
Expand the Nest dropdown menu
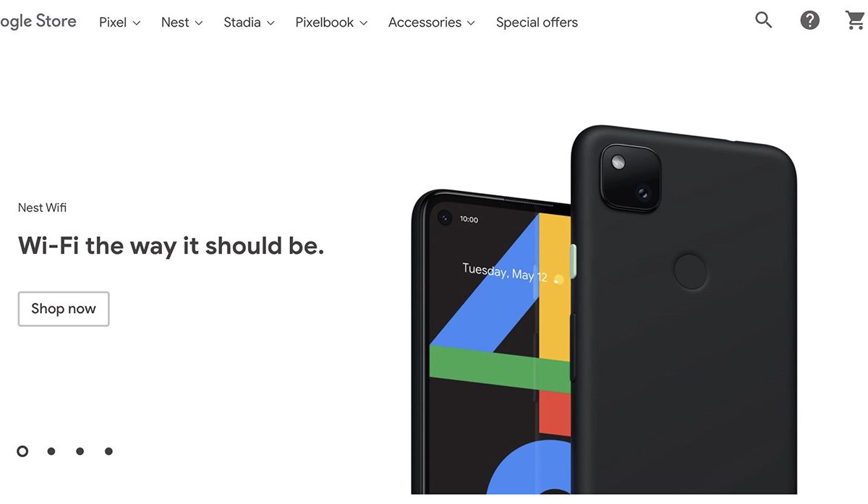click(x=182, y=22)
